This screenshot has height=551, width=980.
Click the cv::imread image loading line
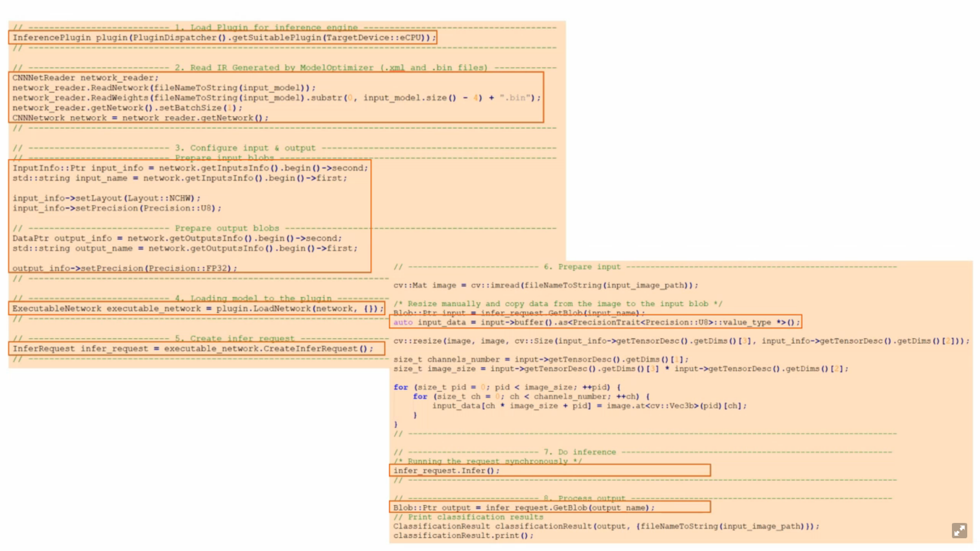tap(545, 286)
